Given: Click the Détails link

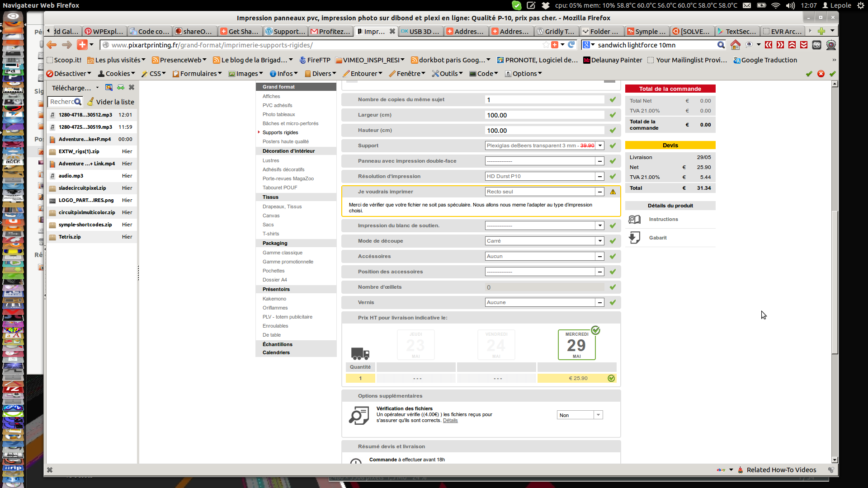Looking at the screenshot, I should coord(450,421).
